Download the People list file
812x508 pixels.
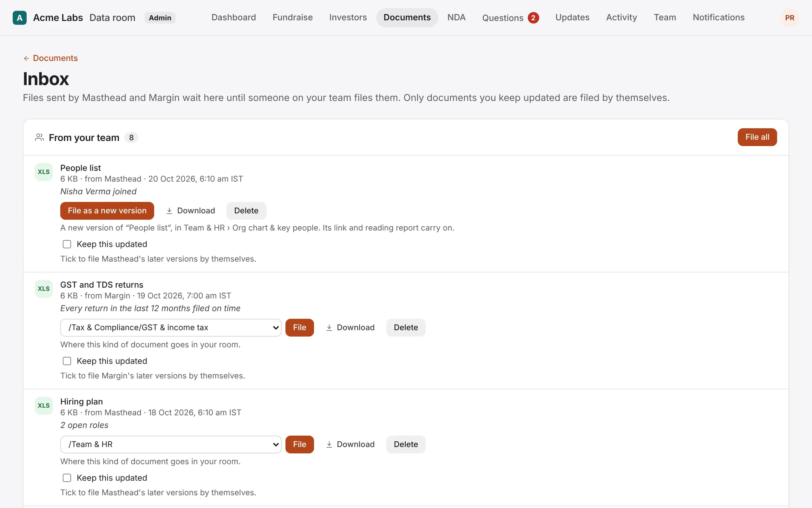tap(191, 211)
